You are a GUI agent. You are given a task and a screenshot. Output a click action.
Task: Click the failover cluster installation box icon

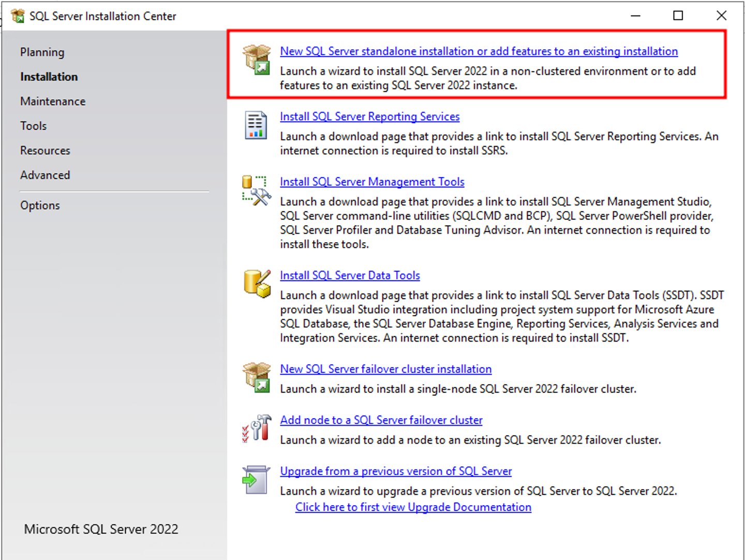[x=257, y=377]
